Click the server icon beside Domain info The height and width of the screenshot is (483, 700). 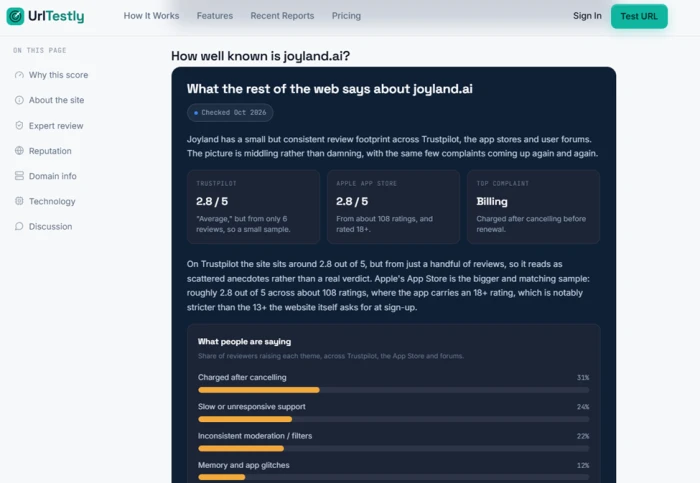[19, 176]
